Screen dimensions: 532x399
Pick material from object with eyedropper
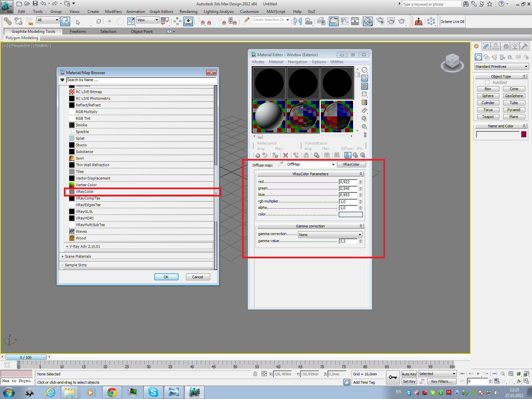(x=281, y=164)
